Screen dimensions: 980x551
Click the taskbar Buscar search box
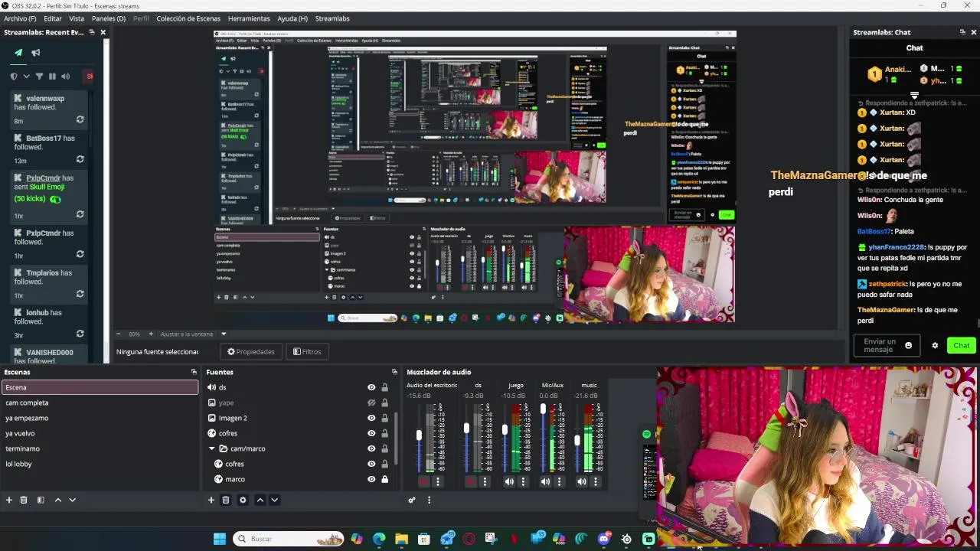pos(289,539)
